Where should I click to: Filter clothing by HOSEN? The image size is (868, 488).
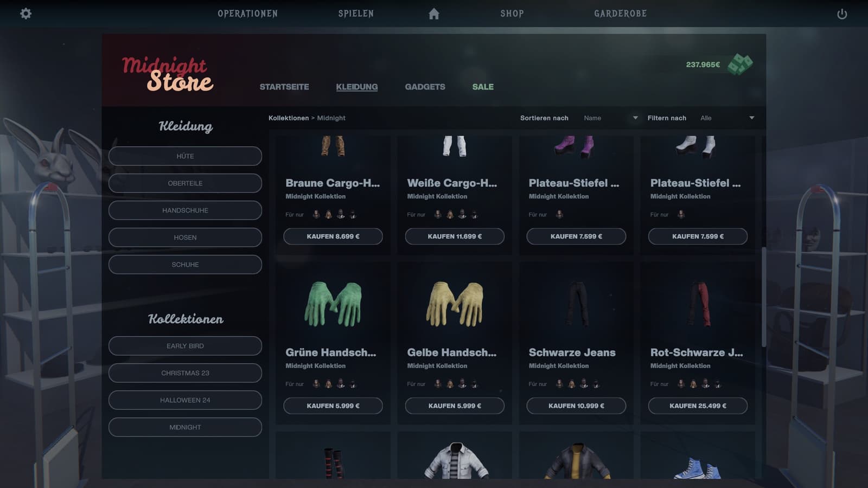(185, 237)
